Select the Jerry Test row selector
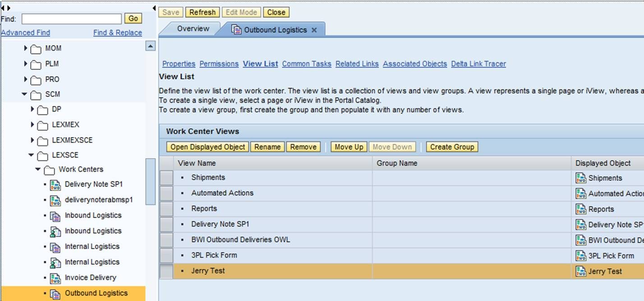 coord(166,271)
